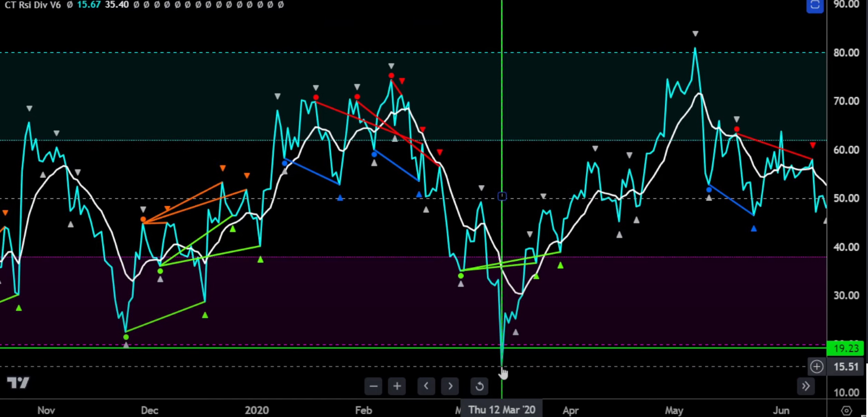Zoom out using the minus button
Screen dimensions: 868x417
pyautogui.click(x=373, y=386)
